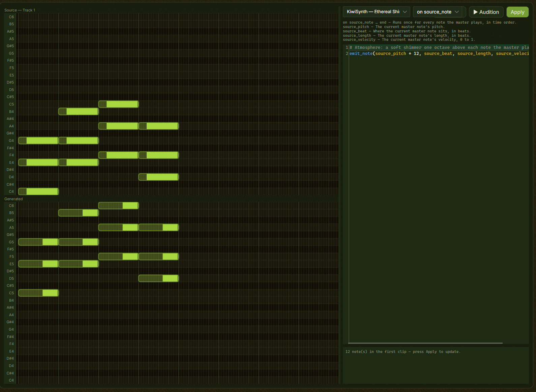Click the comment on code line 1
This screenshot has height=392, width=536.
tap(439, 48)
